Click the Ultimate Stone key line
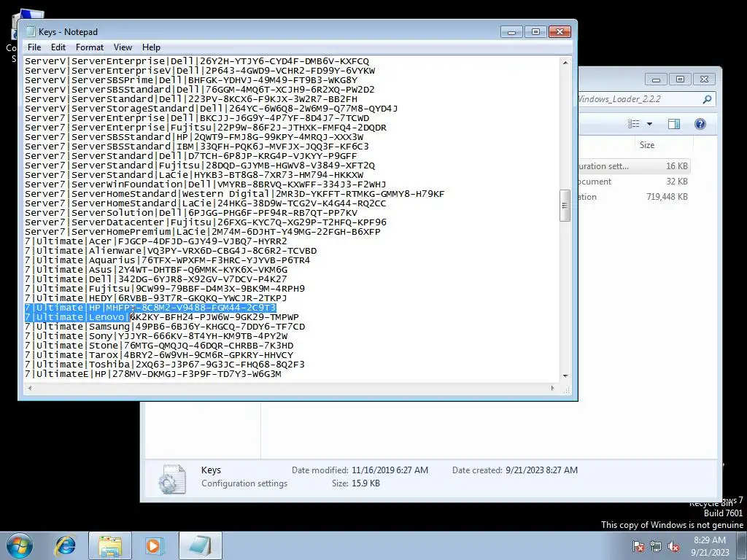The width and height of the screenshot is (747, 560). coord(159,346)
